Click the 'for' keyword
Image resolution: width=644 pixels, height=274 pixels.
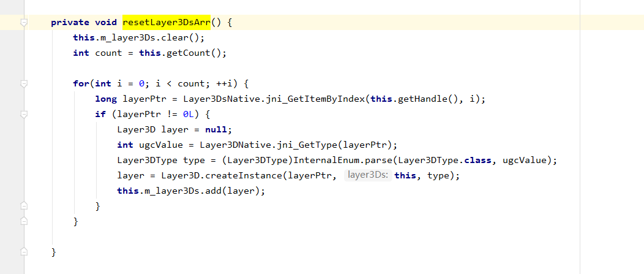[81, 84]
